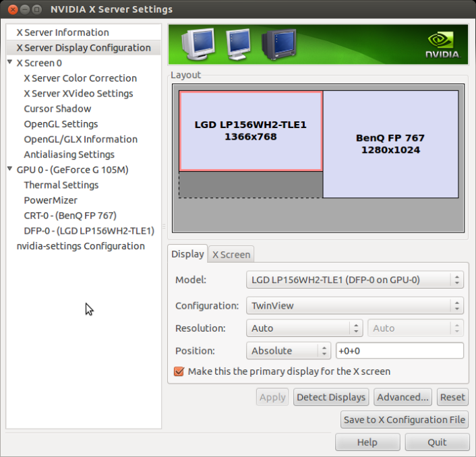
Task: Click the Quit button
Action: (x=437, y=442)
